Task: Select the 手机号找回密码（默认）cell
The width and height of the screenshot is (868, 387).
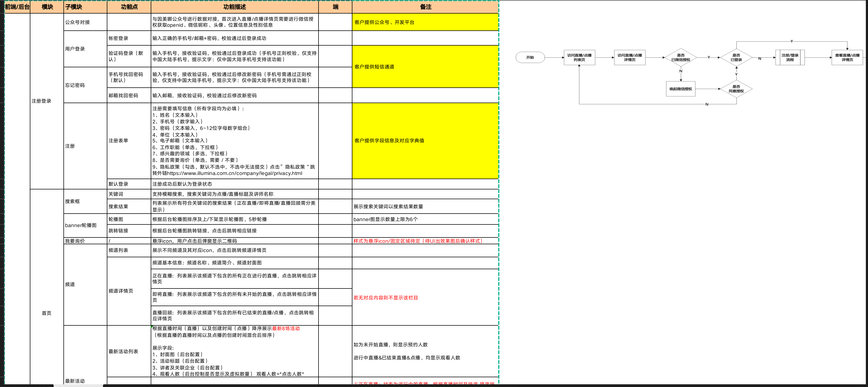Action: 129,77
